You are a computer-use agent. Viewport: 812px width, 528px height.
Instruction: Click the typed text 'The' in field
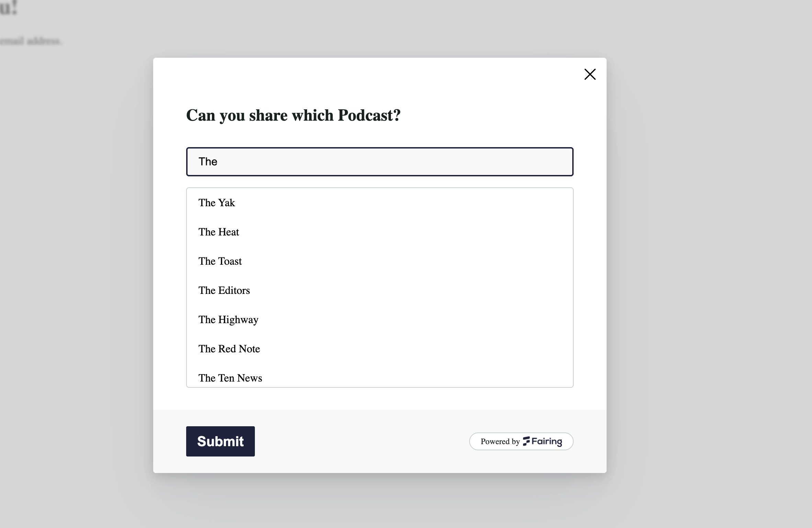pos(208,162)
